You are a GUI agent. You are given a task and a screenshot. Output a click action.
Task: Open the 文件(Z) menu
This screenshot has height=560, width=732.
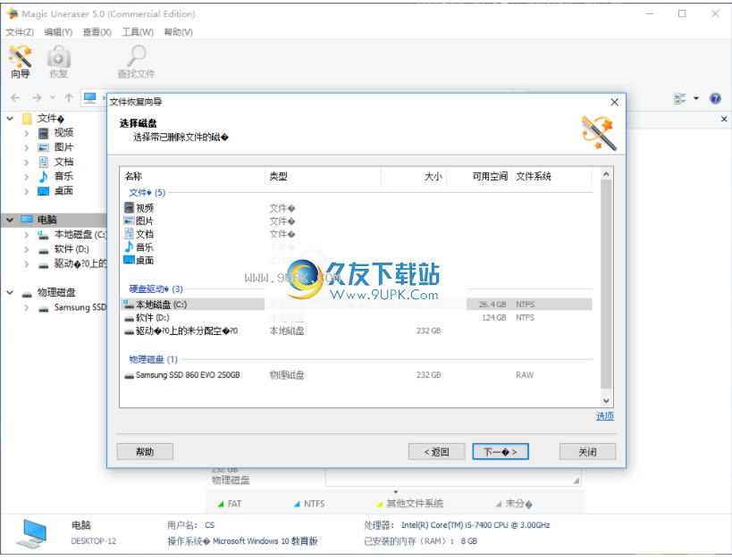[20, 32]
